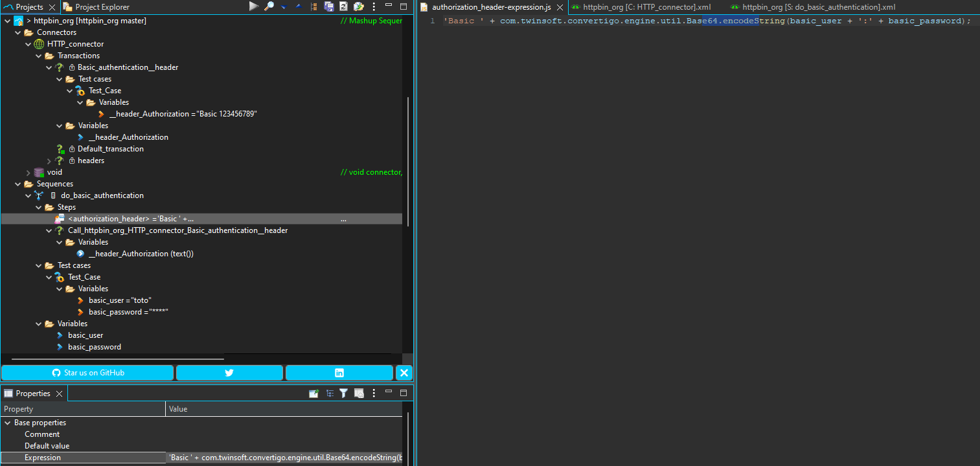Expand the void connector node
This screenshot has height=466, width=980.
[x=28, y=172]
